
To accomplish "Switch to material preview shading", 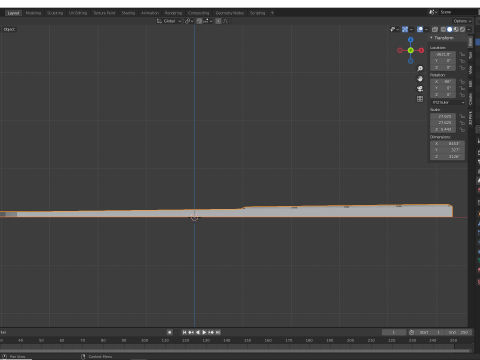I will [456, 29].
